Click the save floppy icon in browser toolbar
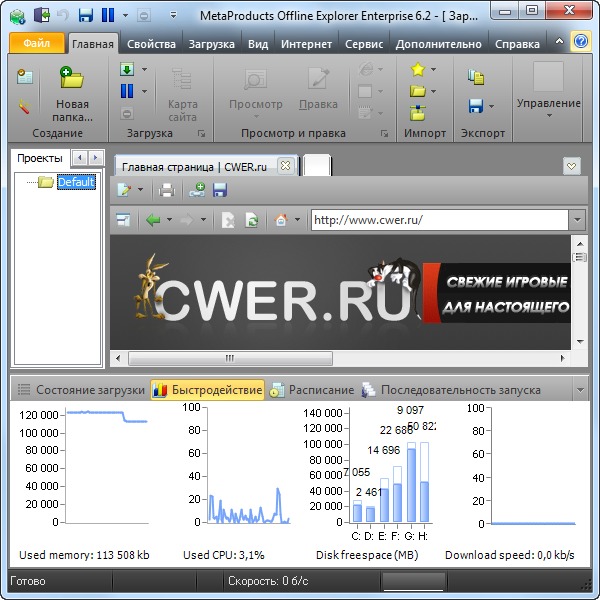600x600 pixels. pyautogui.click(x=220, y=190)
